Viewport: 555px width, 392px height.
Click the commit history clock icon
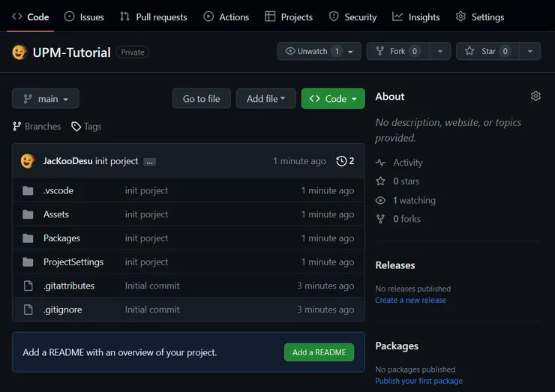(341, 161)
